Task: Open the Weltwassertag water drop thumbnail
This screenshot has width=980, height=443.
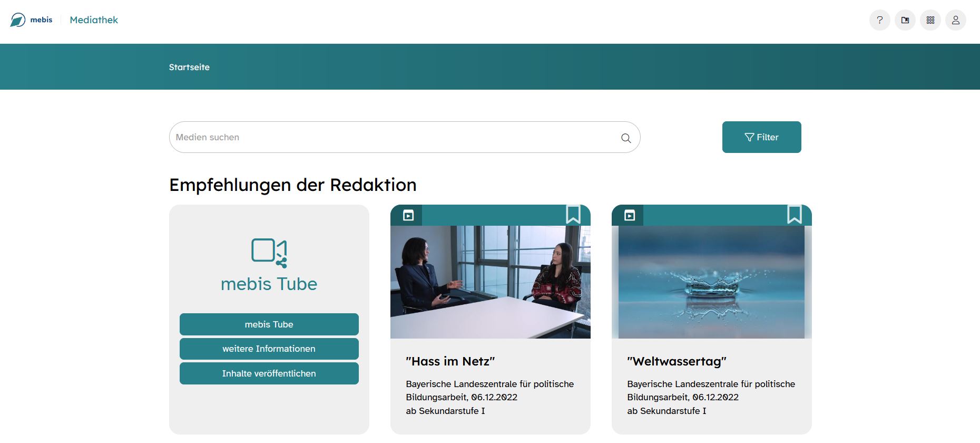Action: pos(711,282)
